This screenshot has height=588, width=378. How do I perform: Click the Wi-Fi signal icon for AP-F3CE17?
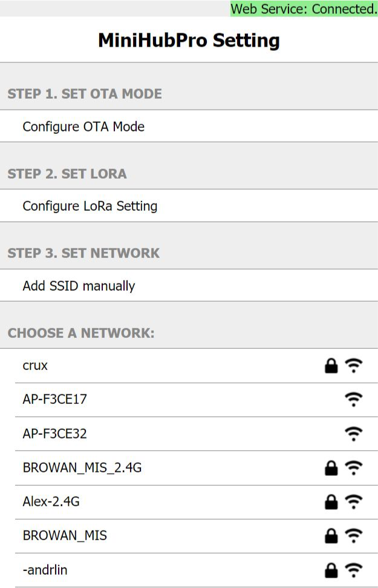click(354, 400)
